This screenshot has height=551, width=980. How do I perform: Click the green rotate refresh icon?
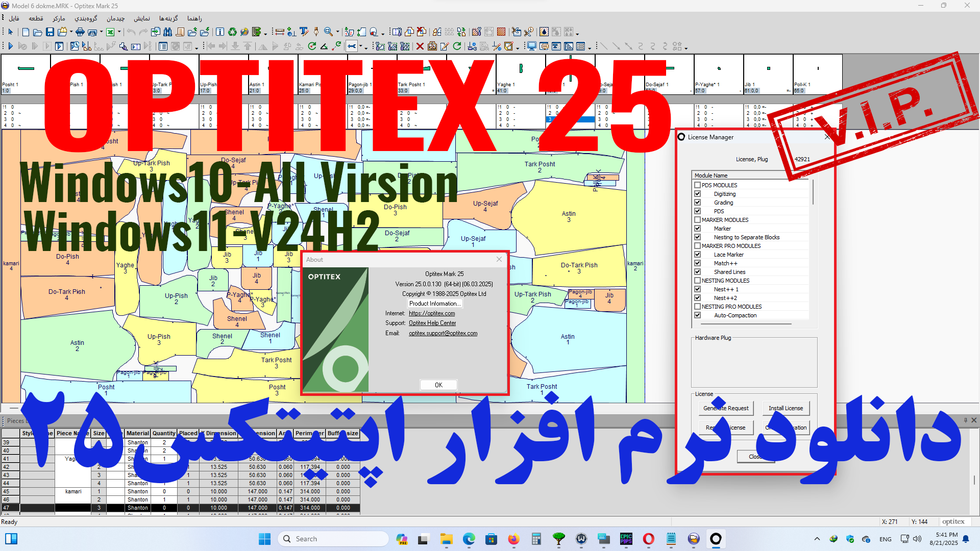pos(457,46)
